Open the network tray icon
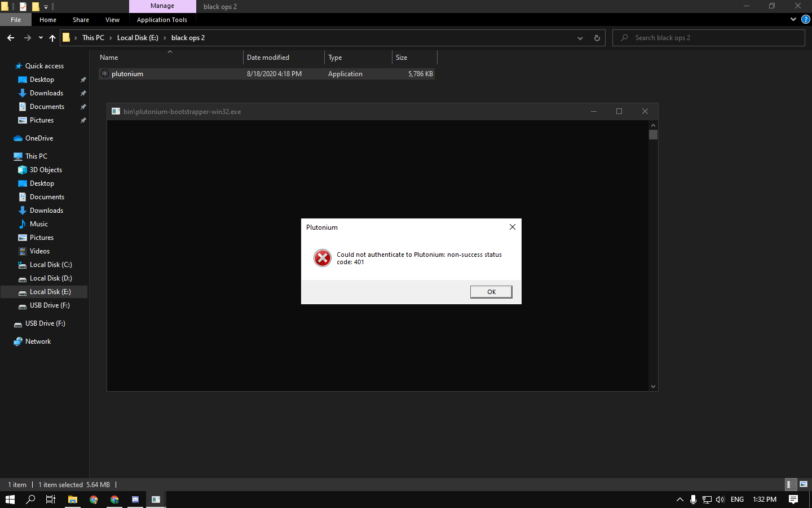Screen dimensions: 812x508 [707, 500]
